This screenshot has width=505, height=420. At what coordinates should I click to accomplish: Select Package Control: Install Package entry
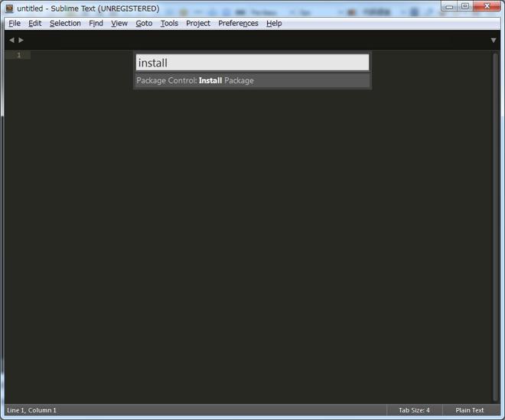point(252,80)
